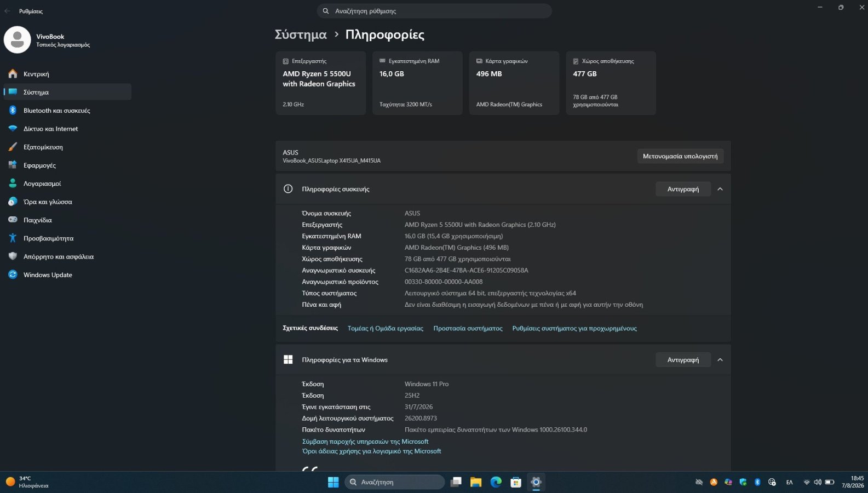Open the Προστασία συστήματος link

[468, 329]
